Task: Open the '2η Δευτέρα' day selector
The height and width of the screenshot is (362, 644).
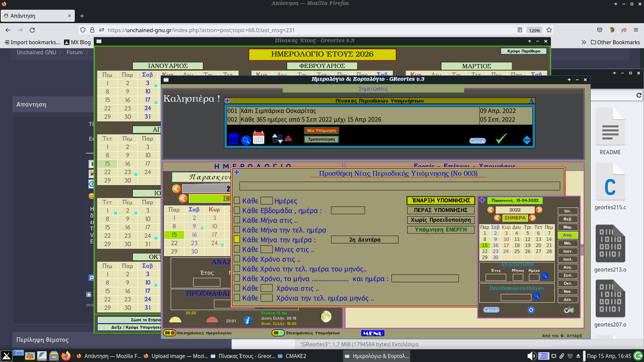Action: pyautogui.click(x=364, y=240)
